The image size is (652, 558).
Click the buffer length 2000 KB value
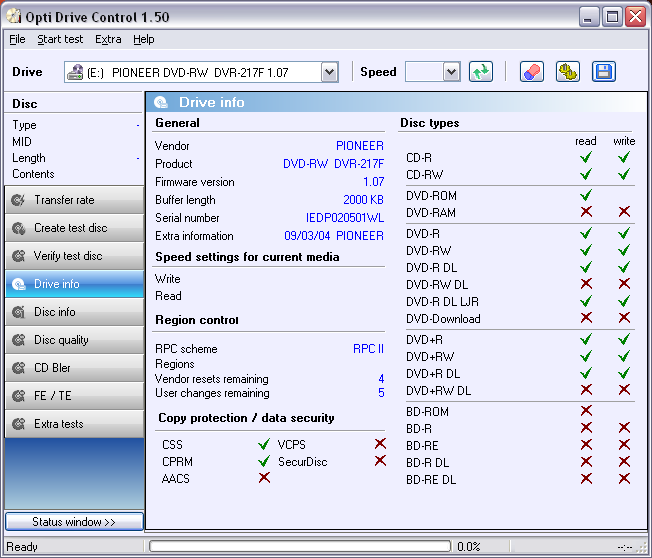point(363,200)
